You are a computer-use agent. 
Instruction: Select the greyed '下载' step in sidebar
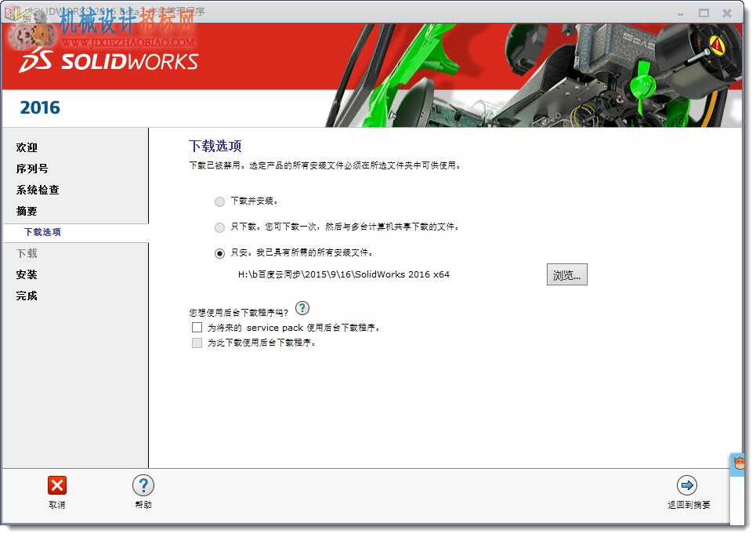pyautogui.click(x=27, y=254)
